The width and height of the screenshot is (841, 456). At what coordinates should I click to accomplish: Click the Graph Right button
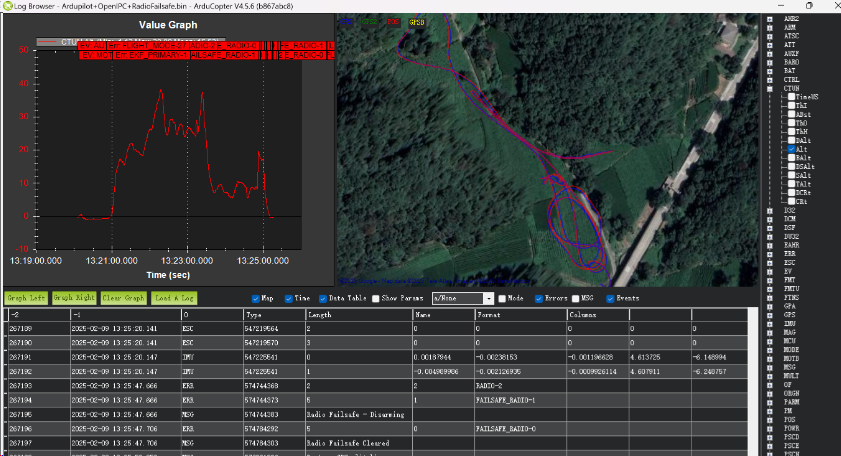[x=74, y=298]
